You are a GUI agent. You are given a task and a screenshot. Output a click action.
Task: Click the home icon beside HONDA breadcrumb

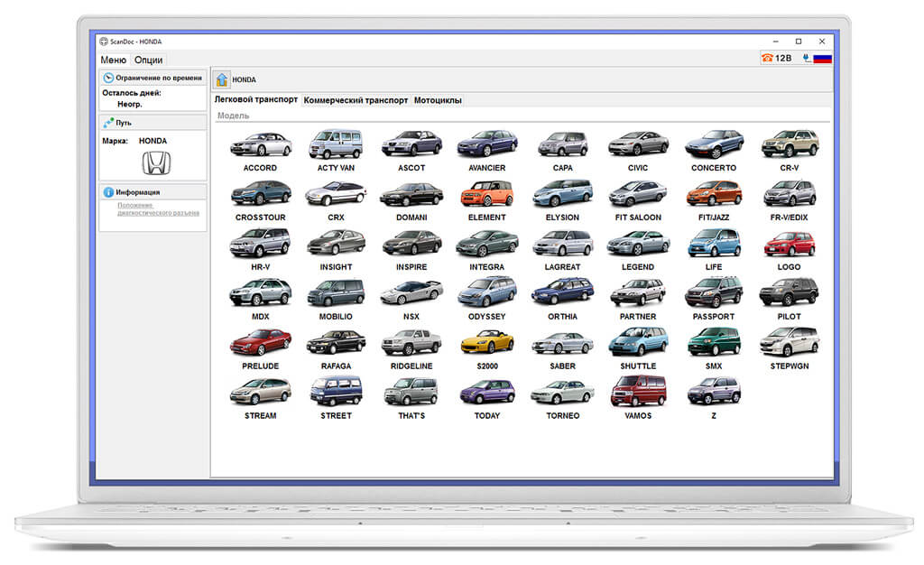click(222, 79)
